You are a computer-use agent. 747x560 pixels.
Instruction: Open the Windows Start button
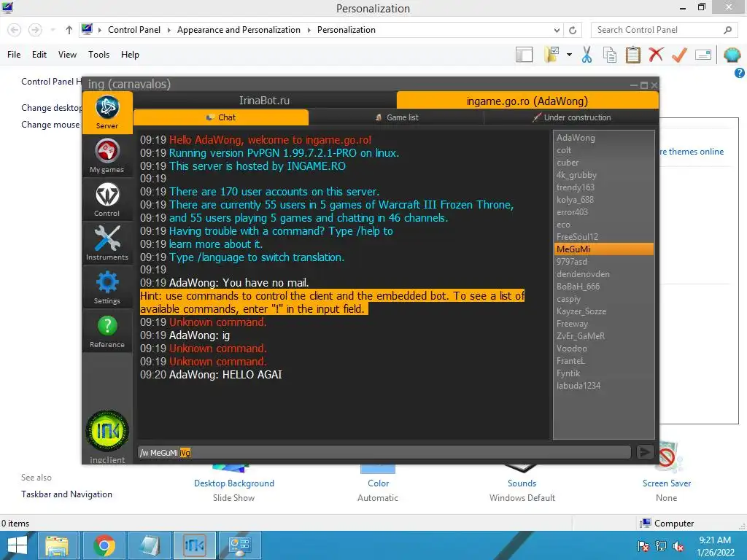pyautogui.click(x=18, y=545)
